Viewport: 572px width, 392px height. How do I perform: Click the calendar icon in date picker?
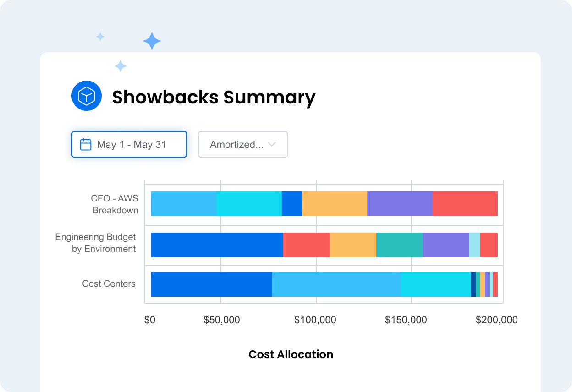[86, 145]
